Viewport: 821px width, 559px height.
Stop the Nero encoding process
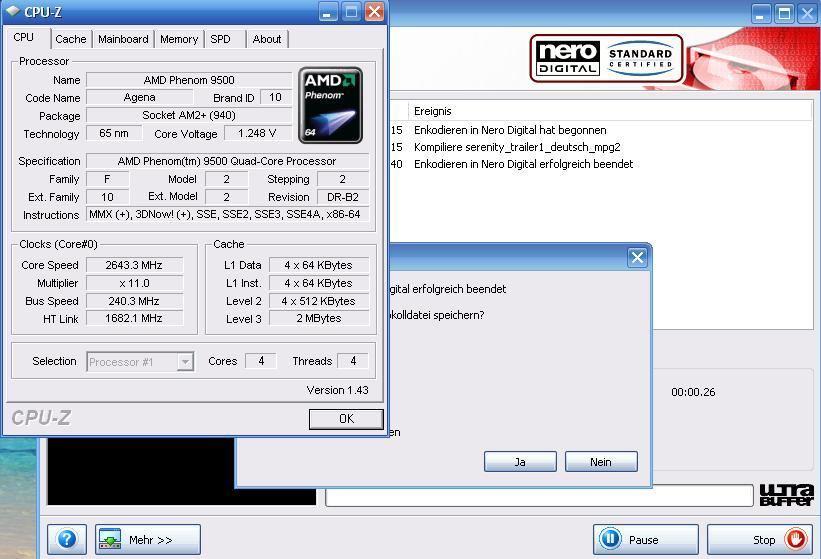[x=760, y=539]
